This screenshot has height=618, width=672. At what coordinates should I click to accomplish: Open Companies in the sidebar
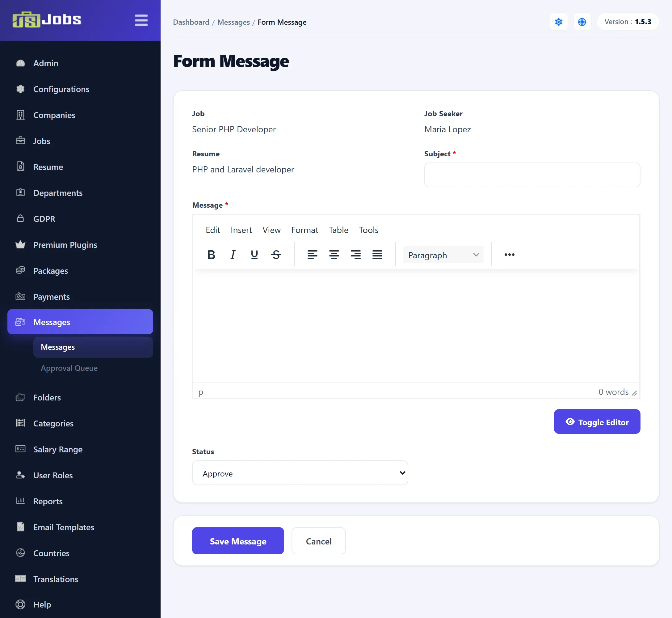click(x=80, y=115)
